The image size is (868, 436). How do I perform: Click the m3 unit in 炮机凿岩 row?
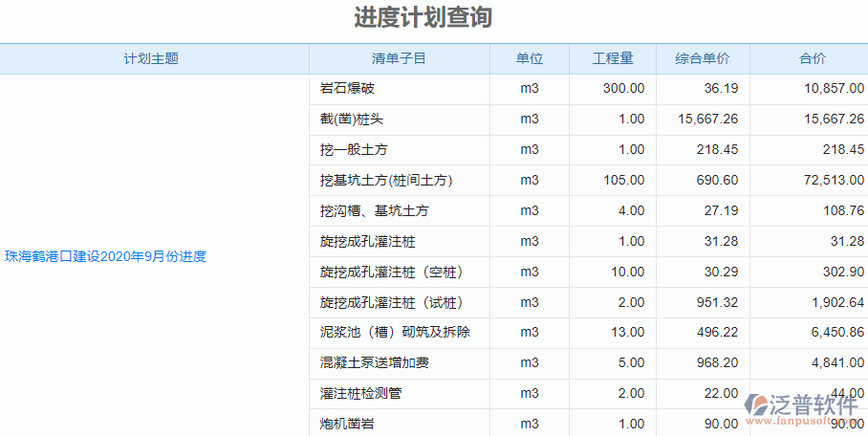pos(530,424)
